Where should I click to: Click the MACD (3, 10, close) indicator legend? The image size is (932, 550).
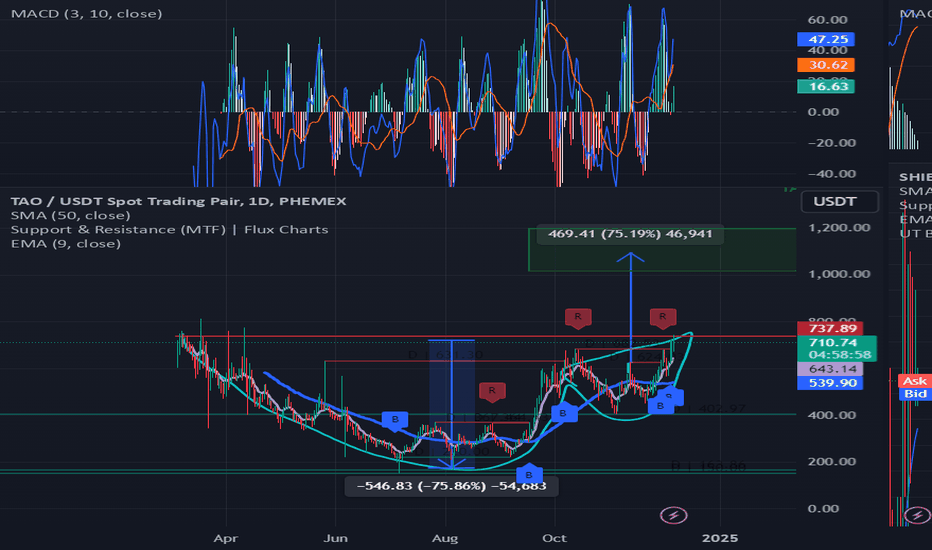tap(87, 14)
